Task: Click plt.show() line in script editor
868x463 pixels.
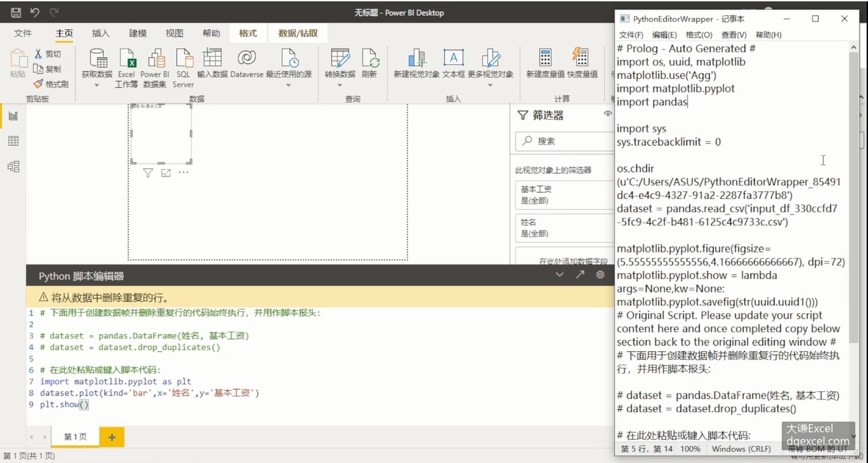Action: pos(64,404)
